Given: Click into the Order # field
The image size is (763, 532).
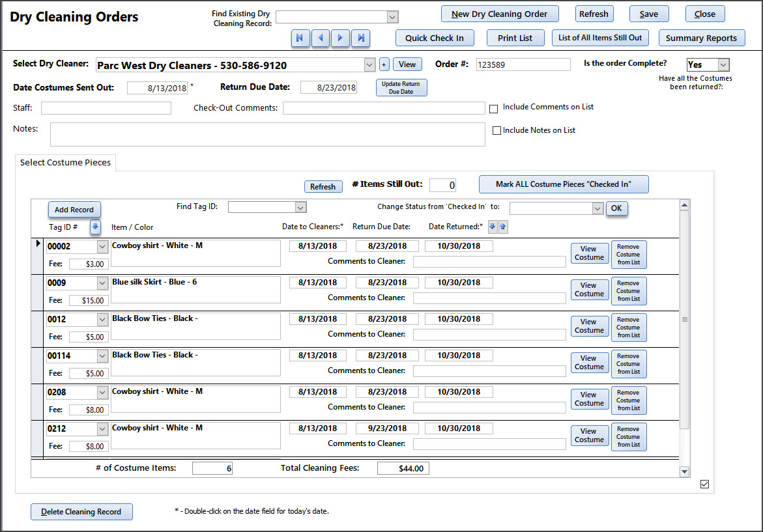Looking at the screenshot, I should (523, 64).
